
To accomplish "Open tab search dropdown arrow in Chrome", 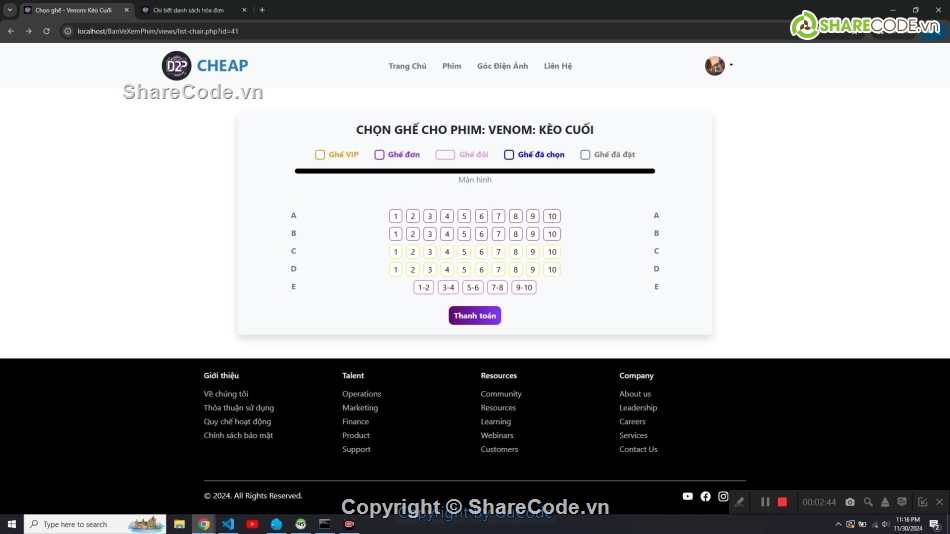I will (10, 10).
